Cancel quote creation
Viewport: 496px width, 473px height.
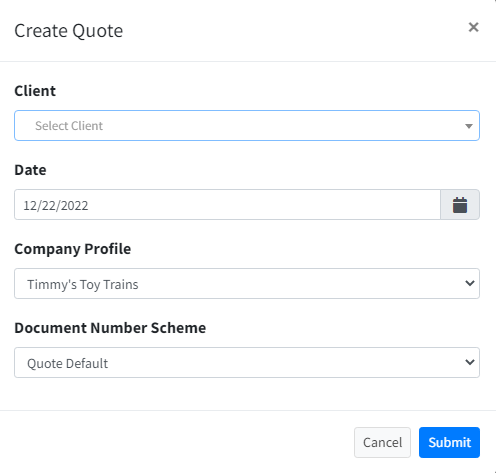(x=382, y=442)
